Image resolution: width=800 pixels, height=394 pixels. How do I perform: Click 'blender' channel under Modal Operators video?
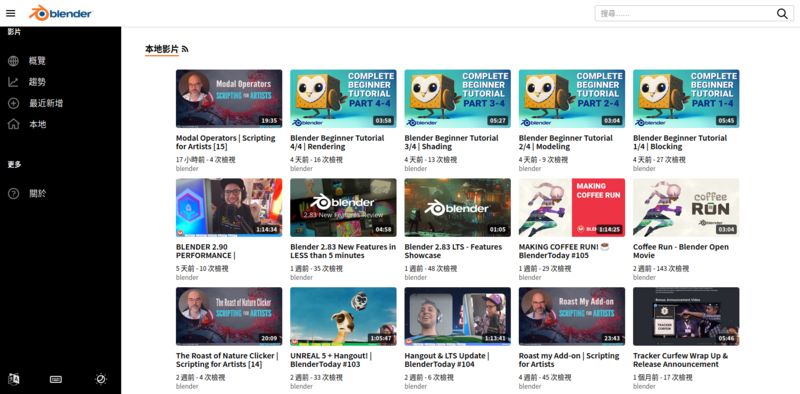coord(187,169)
